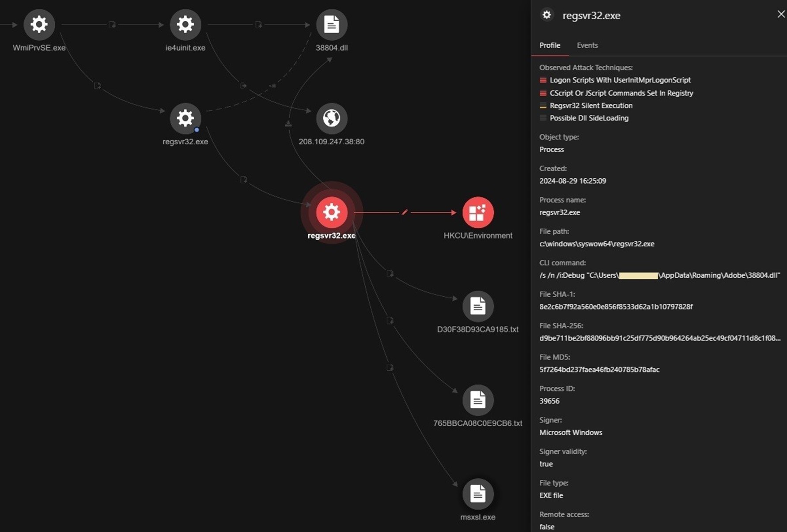Select the highlighted red regsvr32.exe node

coord(331,212)
